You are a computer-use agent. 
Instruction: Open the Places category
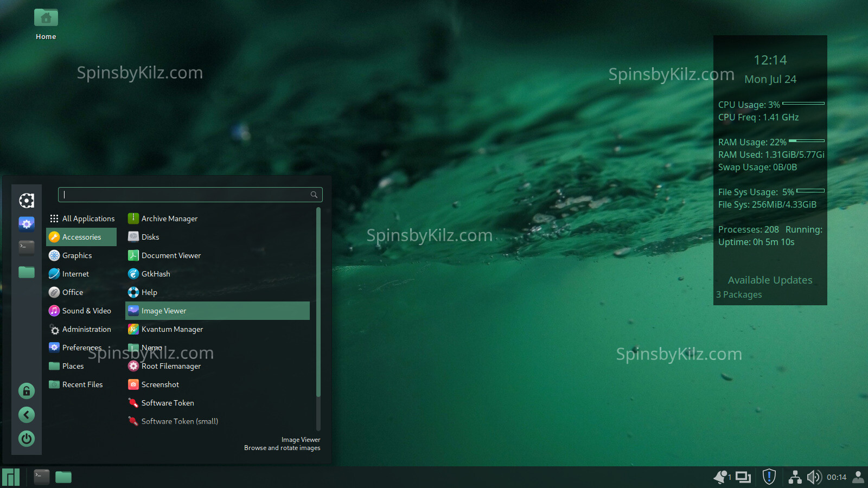pyautogui.click(x=81, y=366)
